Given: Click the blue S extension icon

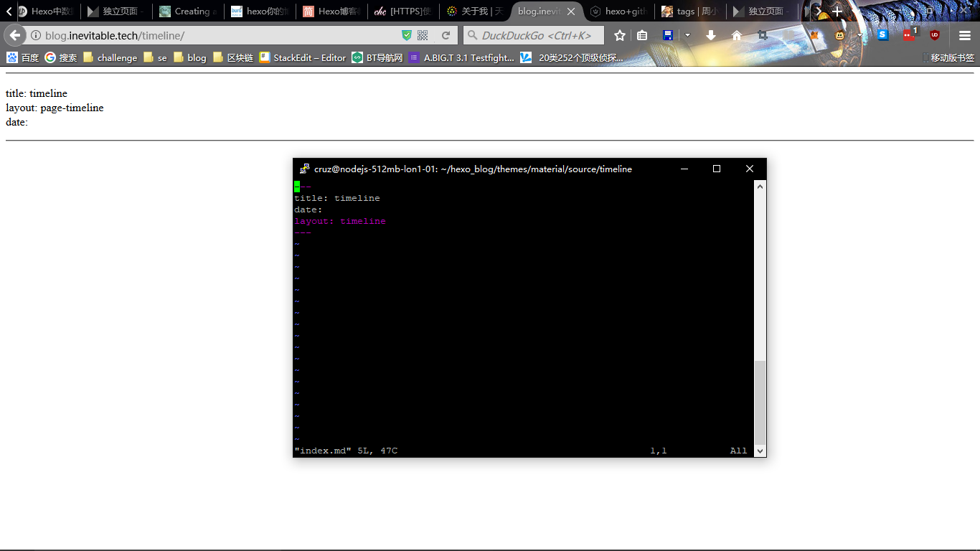Looking at the screenshot, I should click(x=882, y=34).
